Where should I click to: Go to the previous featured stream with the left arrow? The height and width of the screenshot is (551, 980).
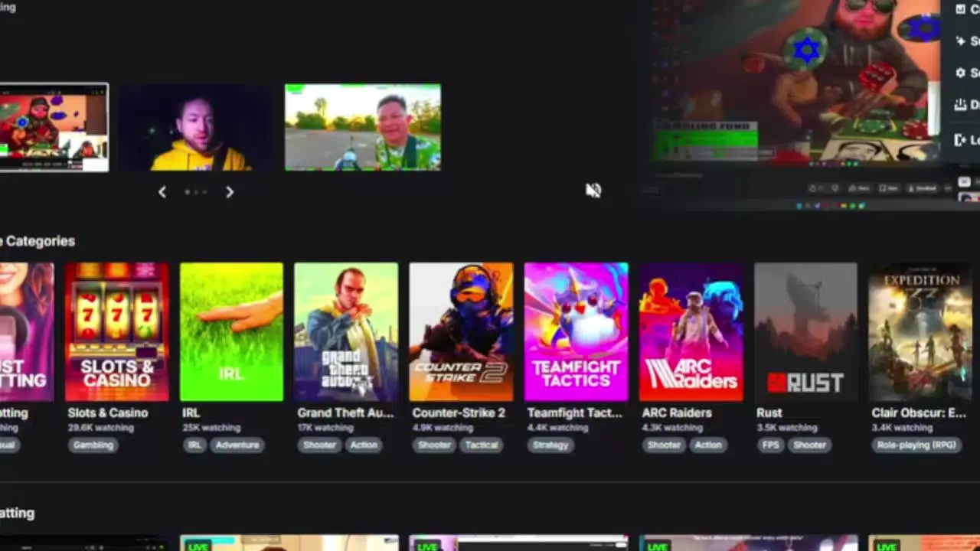coord(162,192)
